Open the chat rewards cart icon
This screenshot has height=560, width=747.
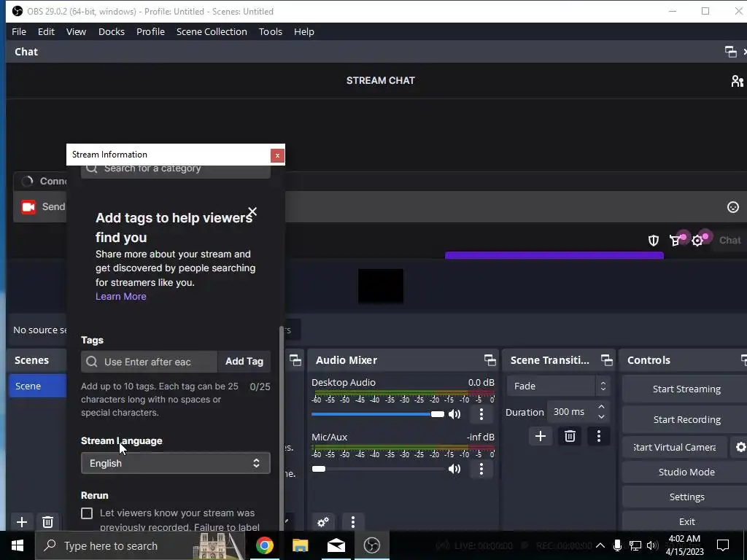click(x=675, y=241)
